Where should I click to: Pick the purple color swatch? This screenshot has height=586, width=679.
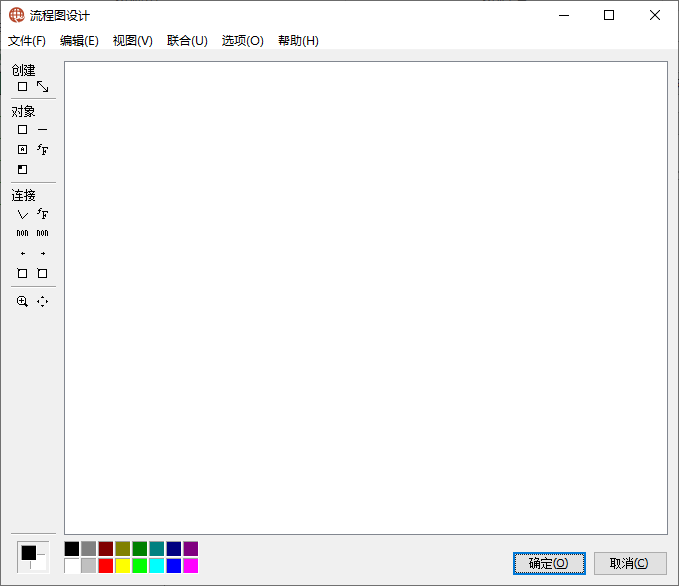coord(191,549)
